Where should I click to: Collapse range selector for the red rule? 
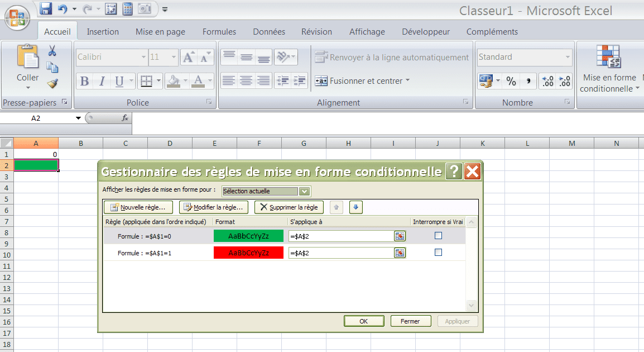[x=400, y=253]
